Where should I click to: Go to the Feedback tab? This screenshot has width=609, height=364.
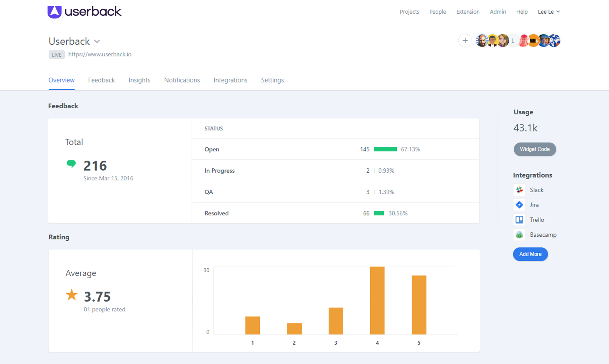click(x=101, y=80)
